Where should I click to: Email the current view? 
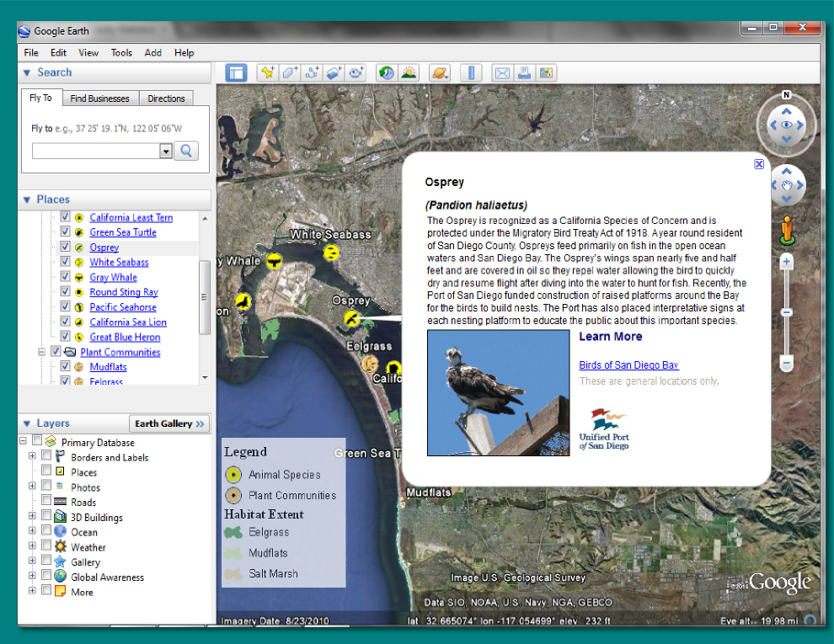pyautogui.click(x=502, y=72)
